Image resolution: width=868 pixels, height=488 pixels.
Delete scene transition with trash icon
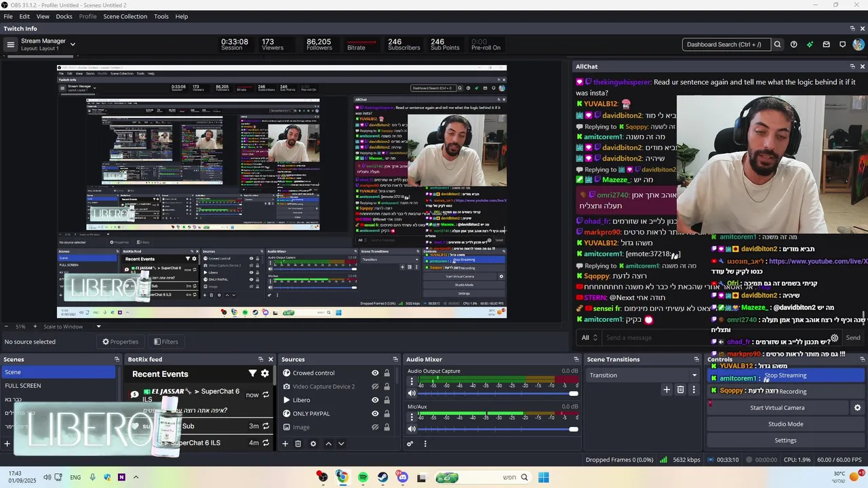pyautogui.click(x=681, y=390)
